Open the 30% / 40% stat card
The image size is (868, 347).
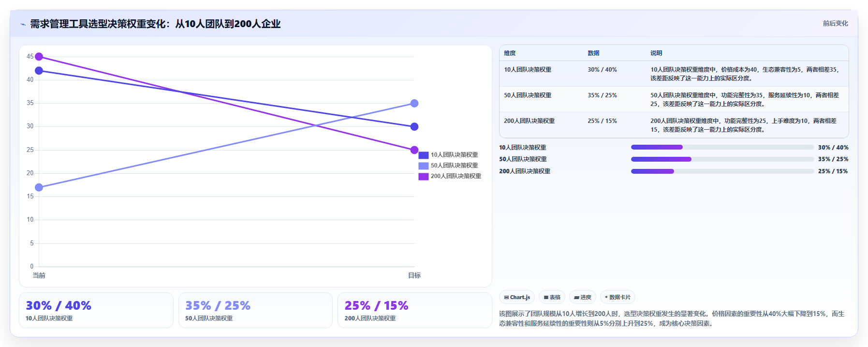(x=96, y=310)
